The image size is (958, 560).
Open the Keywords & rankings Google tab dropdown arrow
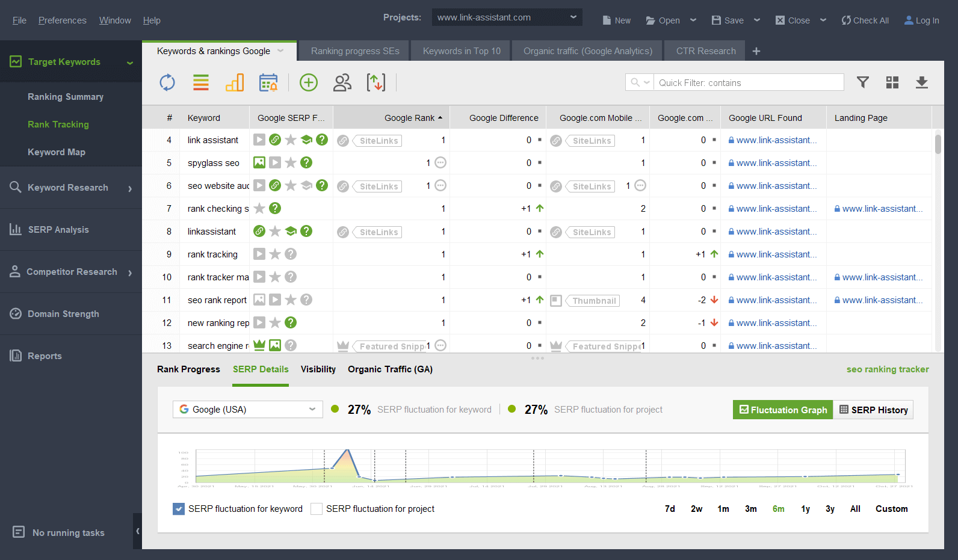pyautogui.click(x=280, y=51)
